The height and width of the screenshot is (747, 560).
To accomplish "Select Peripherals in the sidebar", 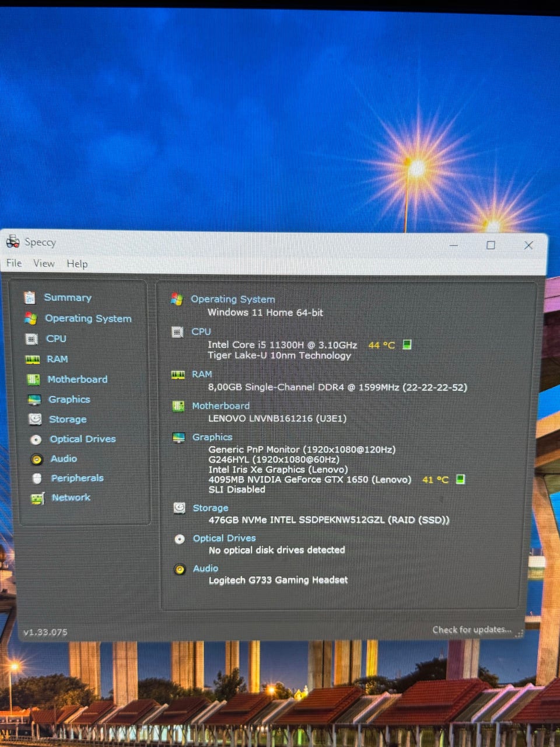I will (78, 479).
